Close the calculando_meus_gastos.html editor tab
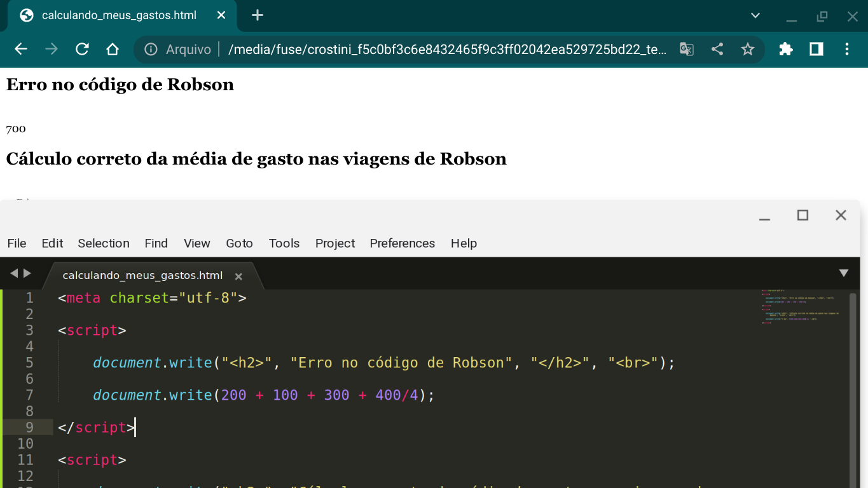This screenshot has width=868, height=488. point(238,276)
